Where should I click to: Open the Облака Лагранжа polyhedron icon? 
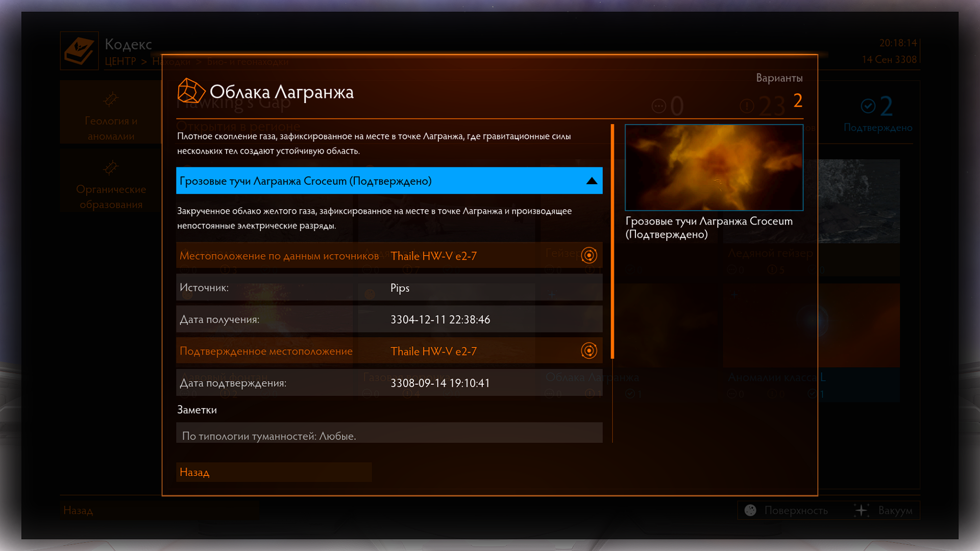click(191, 91)
